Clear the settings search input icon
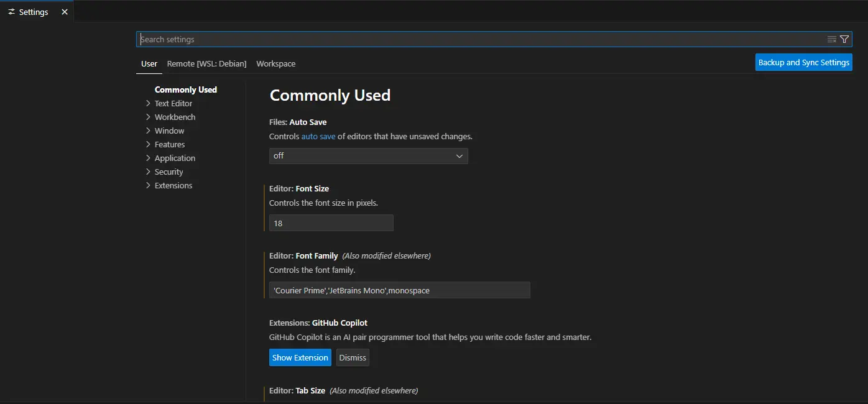Viewport: 868px width, 404px height. point(831,39)
